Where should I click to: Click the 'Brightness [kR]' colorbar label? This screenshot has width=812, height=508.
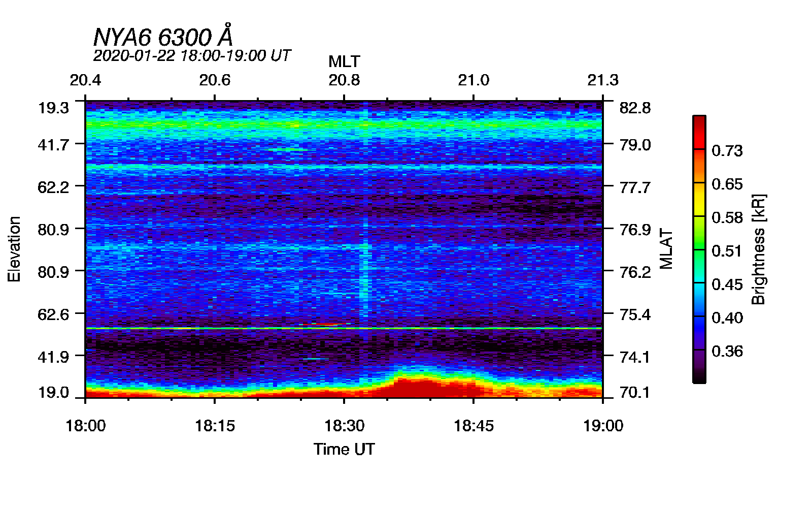(x=758, y=249)
